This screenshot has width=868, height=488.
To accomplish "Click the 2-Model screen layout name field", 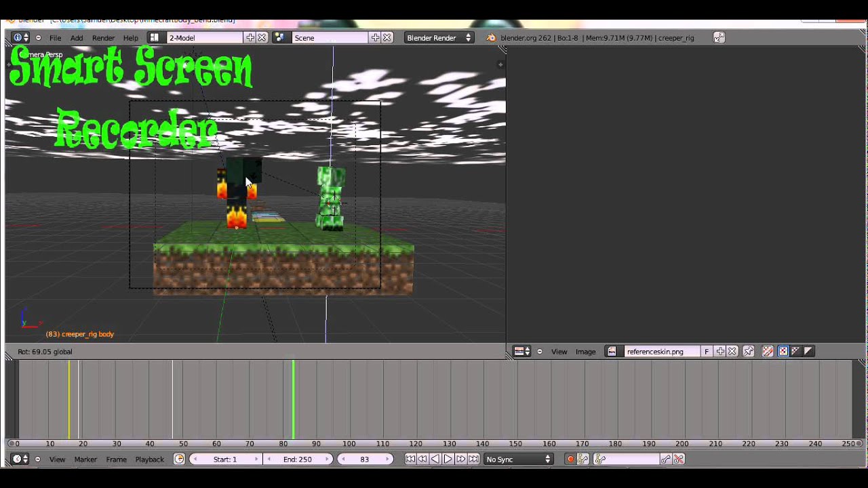I will click(x=205, y=38).
